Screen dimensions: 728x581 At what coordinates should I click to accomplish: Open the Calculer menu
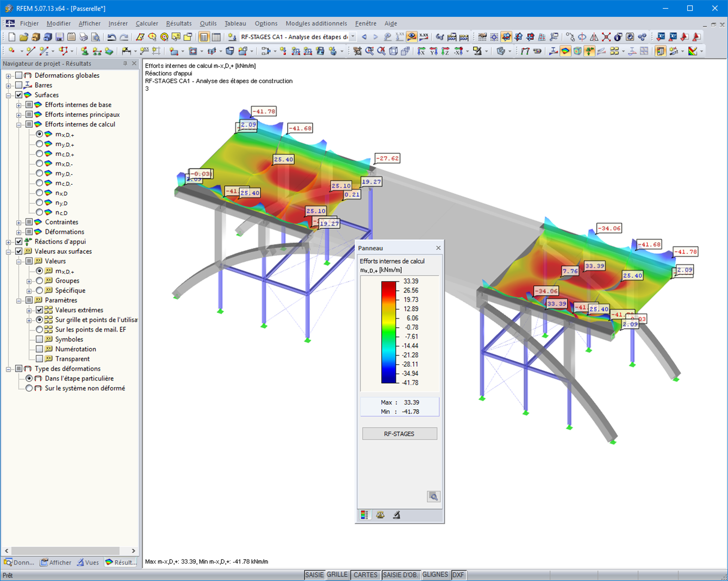(x=147, y=23)
